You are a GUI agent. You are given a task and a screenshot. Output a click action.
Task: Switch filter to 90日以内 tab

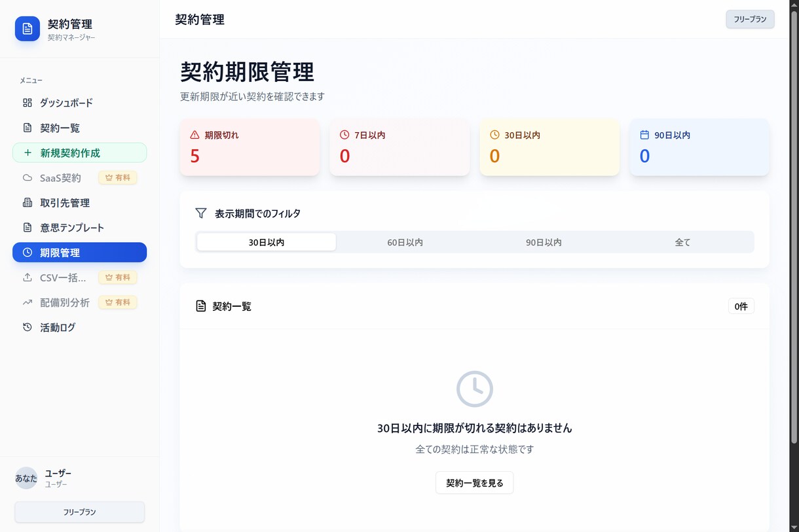544,242
